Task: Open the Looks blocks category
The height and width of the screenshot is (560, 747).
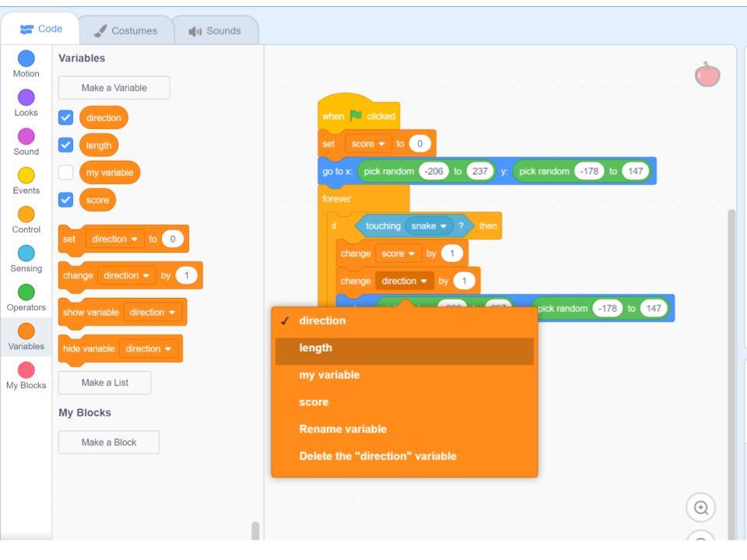Action: tap(26, 103)
